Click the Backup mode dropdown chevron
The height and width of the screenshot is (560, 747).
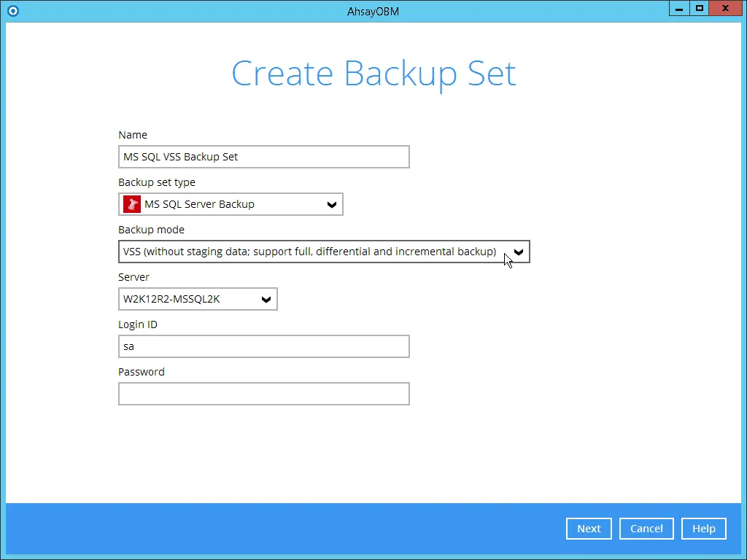point(519,252)
